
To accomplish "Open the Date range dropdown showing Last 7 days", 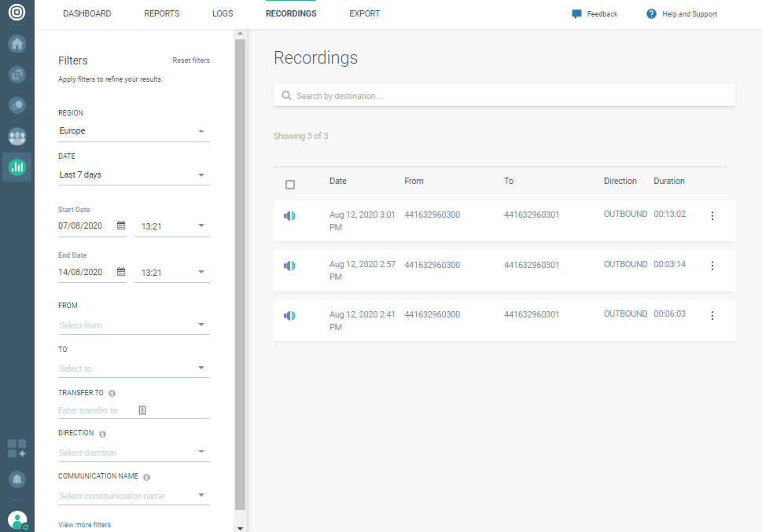I will [x=134, y=175].
